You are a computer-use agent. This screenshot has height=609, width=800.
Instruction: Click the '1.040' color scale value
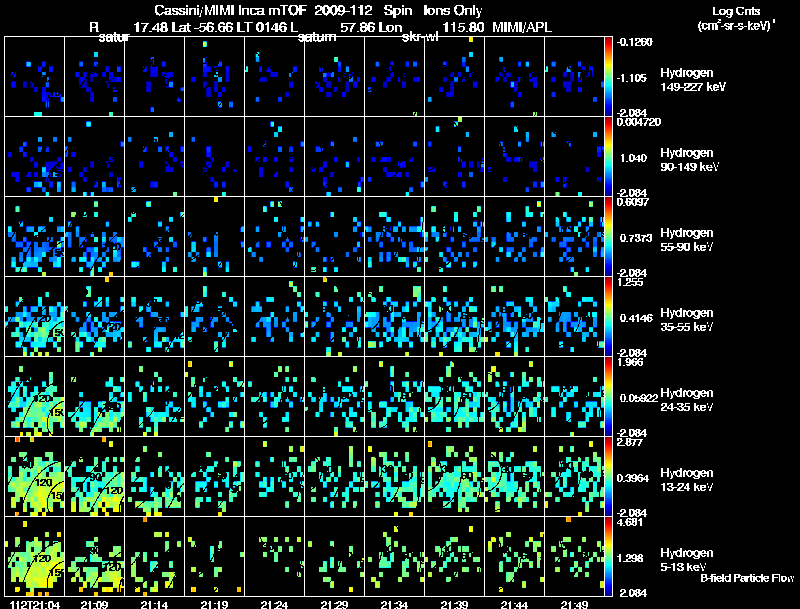click(634, 158)
